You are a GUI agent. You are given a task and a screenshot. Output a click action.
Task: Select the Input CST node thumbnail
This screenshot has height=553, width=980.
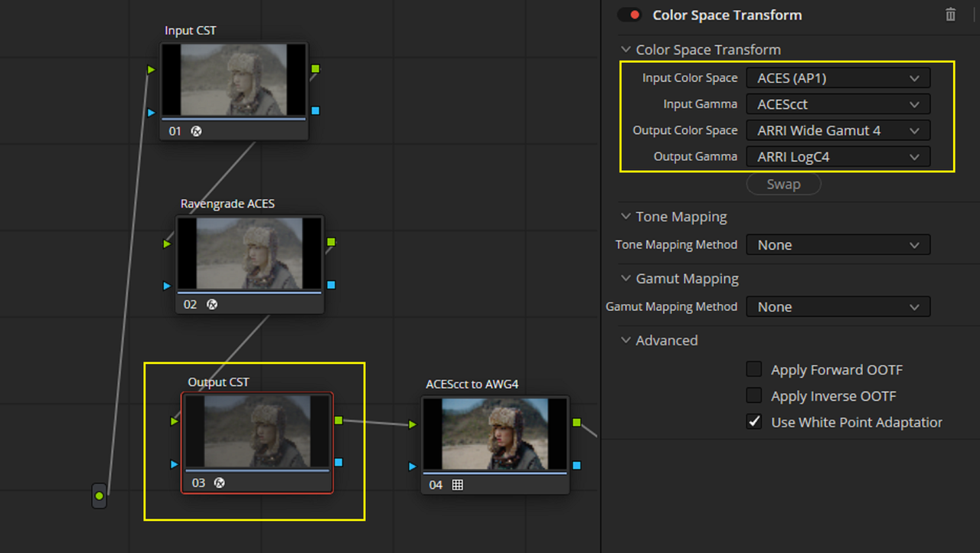234,80
